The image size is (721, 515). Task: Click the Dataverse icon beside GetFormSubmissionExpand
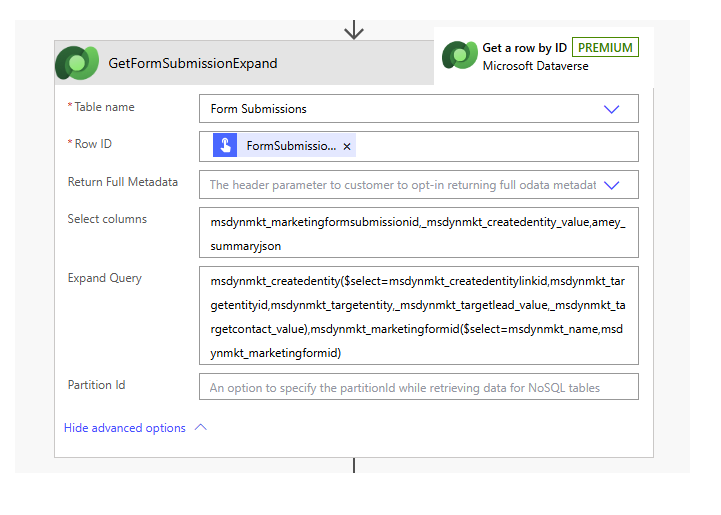tap(77, 63)
